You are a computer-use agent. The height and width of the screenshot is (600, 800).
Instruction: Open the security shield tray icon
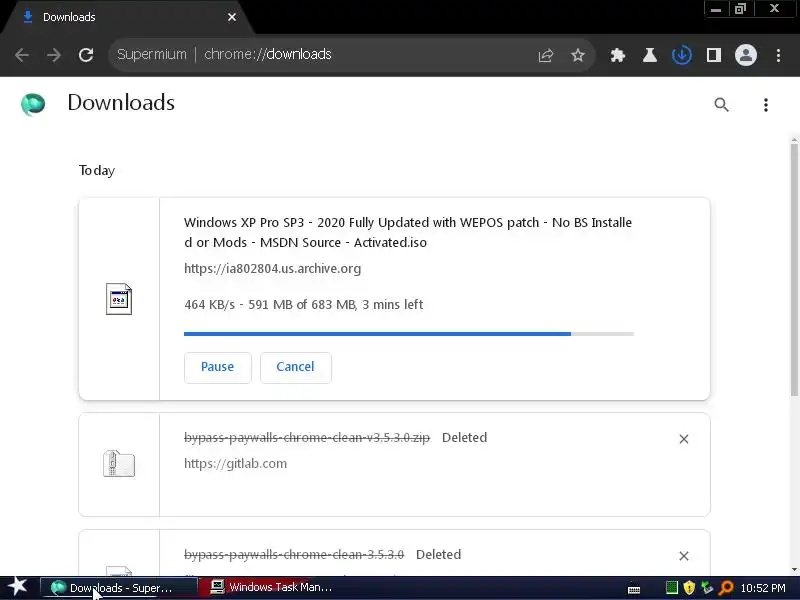(x=689, y=588)
